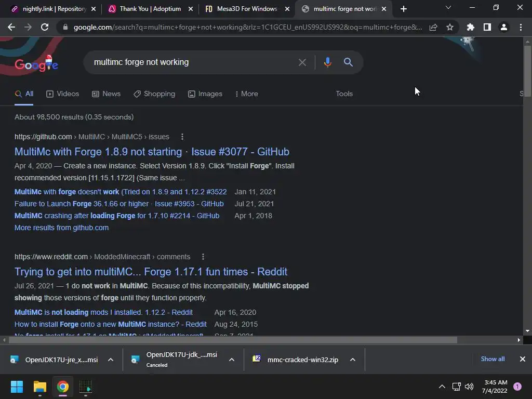Open options for github.com result
The height and width of the screenshot is (399, 532).
click(182, 137)
